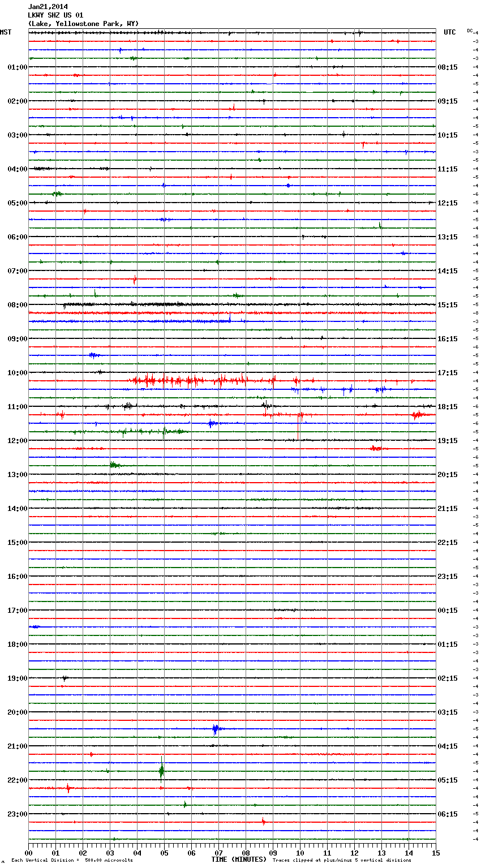The height and width of the screenshot is (868, 481).
Task: Click the 15 minute tick label on x-axis
Action: pos(436,853)
